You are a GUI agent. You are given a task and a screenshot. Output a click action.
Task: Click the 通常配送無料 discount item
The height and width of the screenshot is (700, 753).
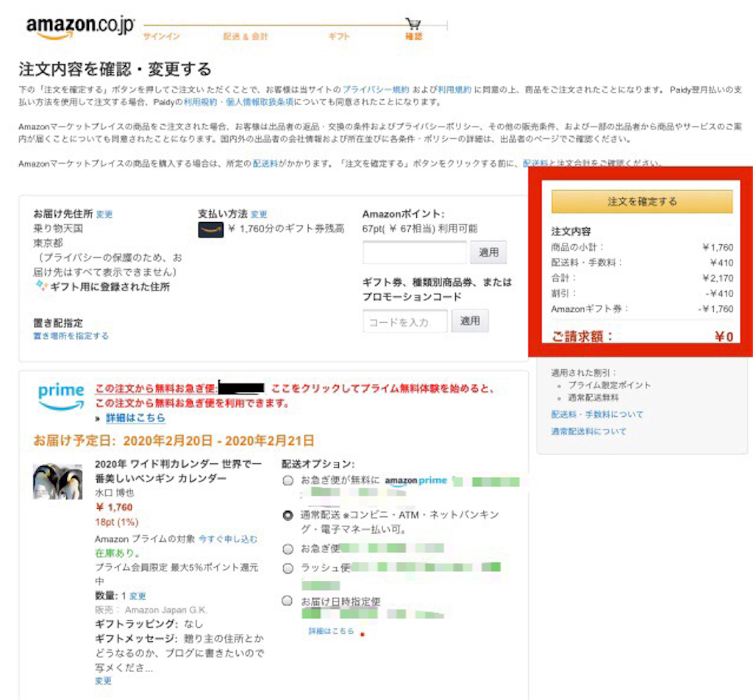[593, 398]
